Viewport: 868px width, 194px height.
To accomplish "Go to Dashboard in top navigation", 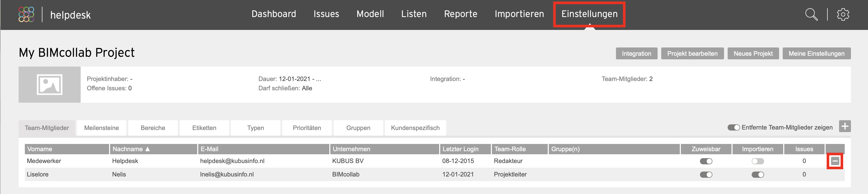I will point(273,14).
